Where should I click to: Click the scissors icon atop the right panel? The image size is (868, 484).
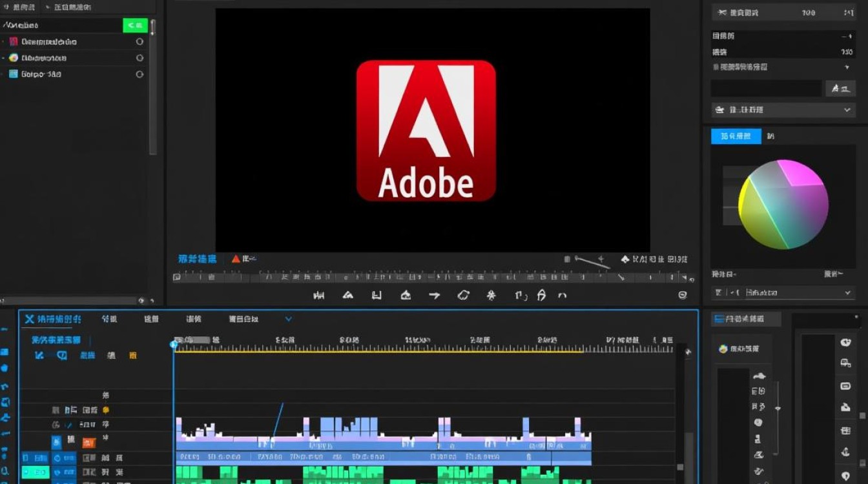(x=722, y=12)
